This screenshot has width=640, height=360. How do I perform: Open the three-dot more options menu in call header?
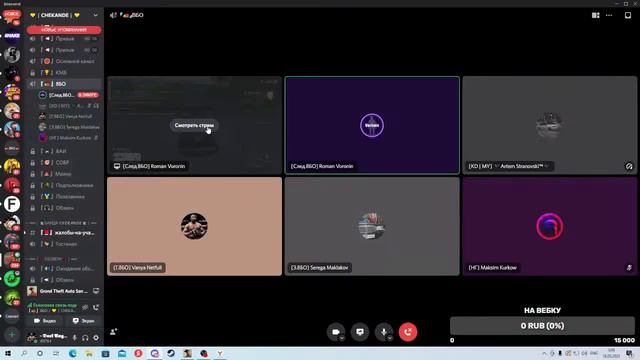[609, 15]
